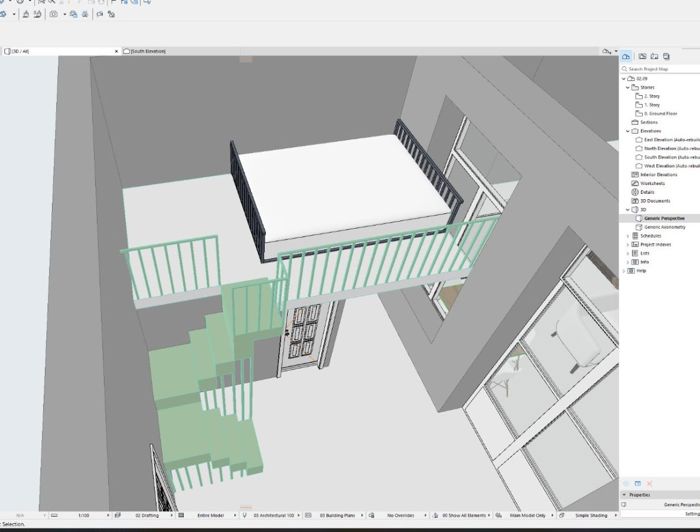This screenshot has width=700, height=532.
Task: Select Generic Axonometry in the 3D folder
Action: pyautogui.click(x=664, y=227)
